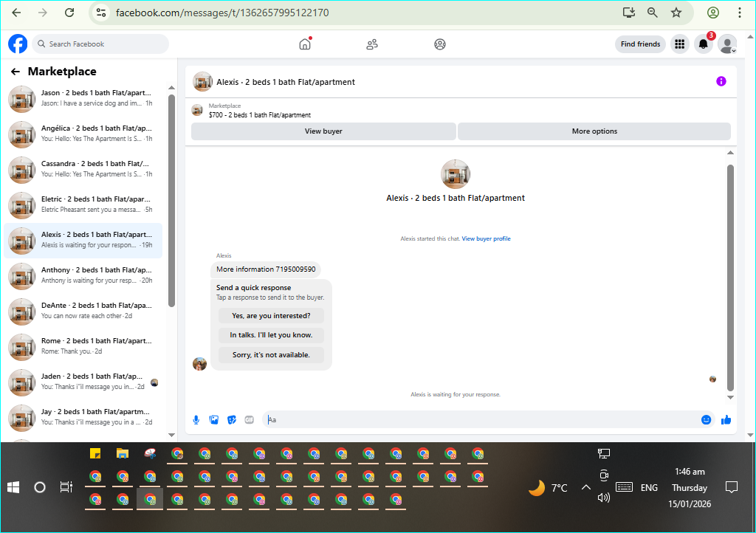This screenshot has height=533, width=756.
Task: Open the Friends icon in top navigation
Action: [x=372, y=44]
